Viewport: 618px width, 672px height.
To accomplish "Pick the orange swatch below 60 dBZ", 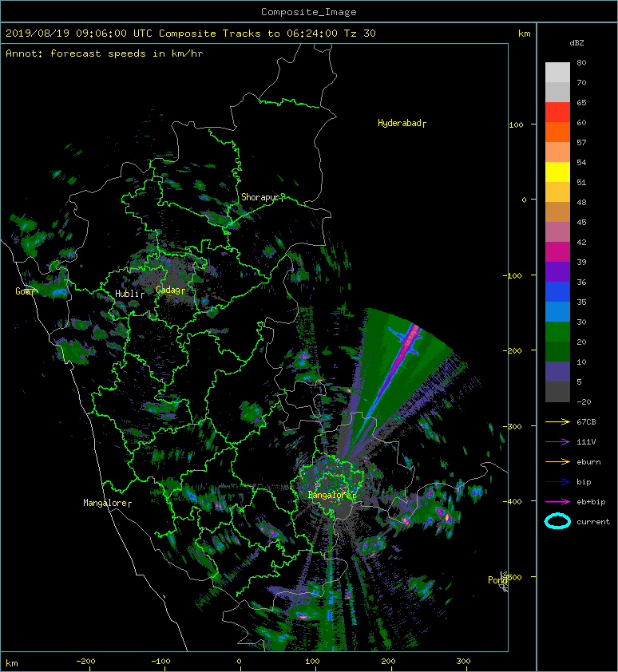I will pyautogui.click(x=557, y=132).
